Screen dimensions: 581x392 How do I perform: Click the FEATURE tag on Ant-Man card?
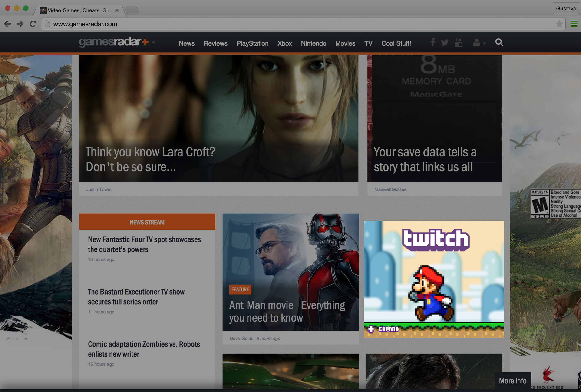pyautogui.click(x=240, y=289)
